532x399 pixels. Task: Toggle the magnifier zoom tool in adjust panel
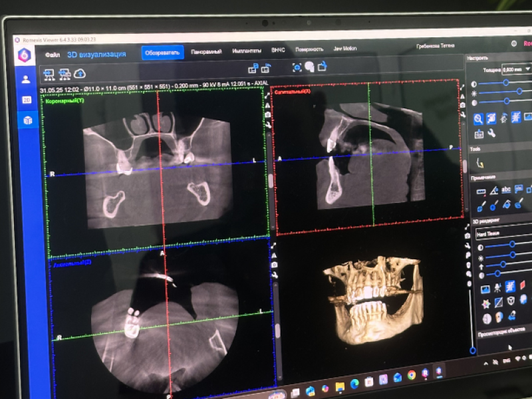[478, 119]
